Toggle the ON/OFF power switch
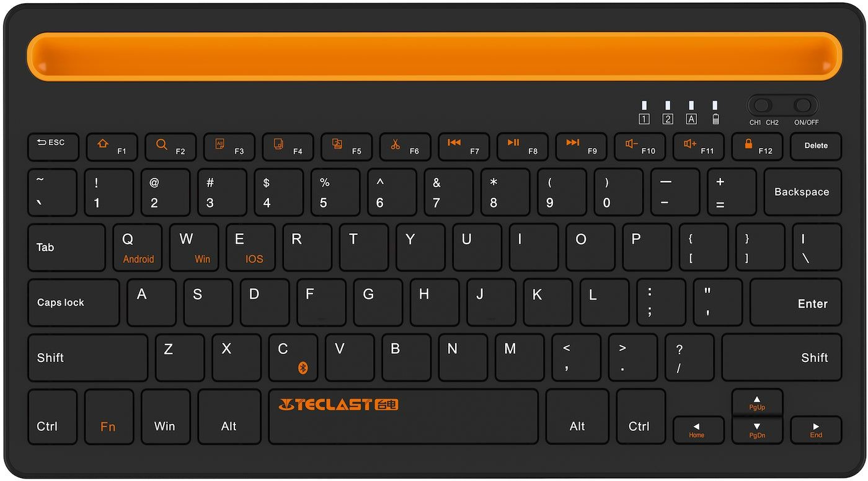Screen dimensions: 868x481 804,105
